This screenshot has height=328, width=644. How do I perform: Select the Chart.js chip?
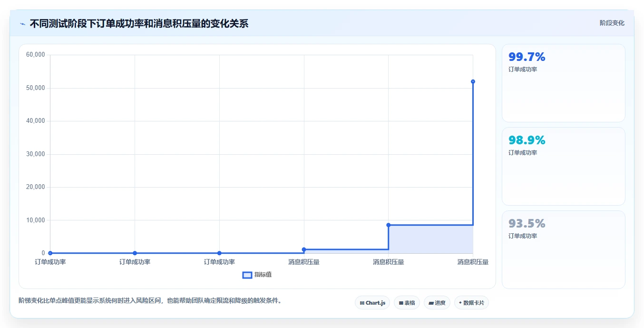pyautogui.click(x=372, y=303)
